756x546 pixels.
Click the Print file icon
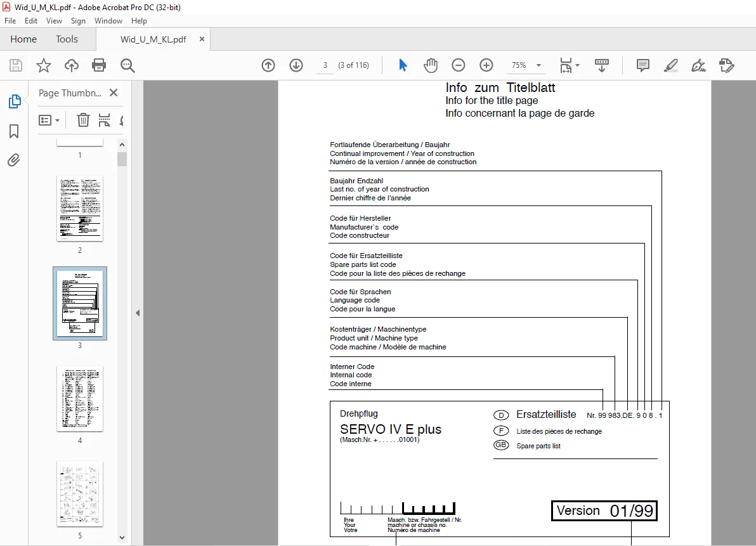click(x=99, y=65)
